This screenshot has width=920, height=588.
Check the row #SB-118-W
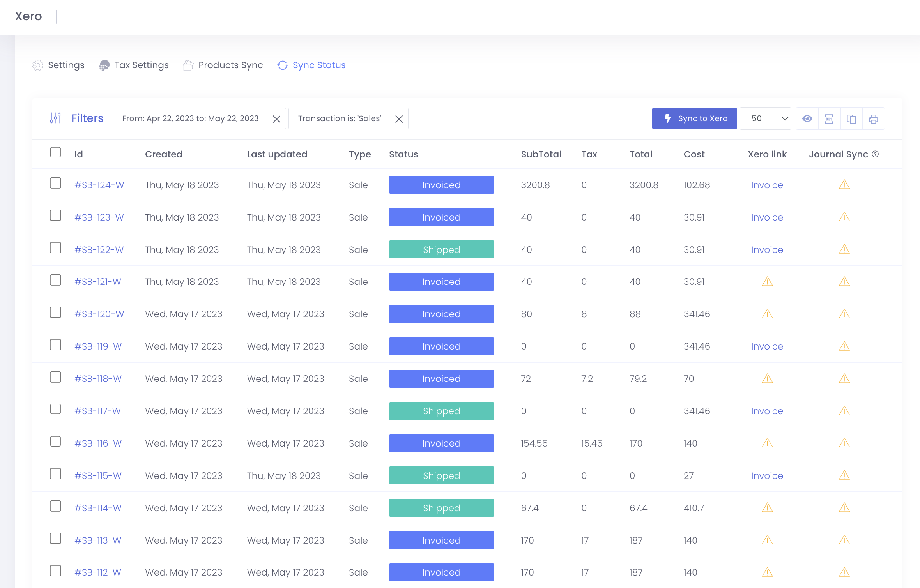tap(56, 377)
